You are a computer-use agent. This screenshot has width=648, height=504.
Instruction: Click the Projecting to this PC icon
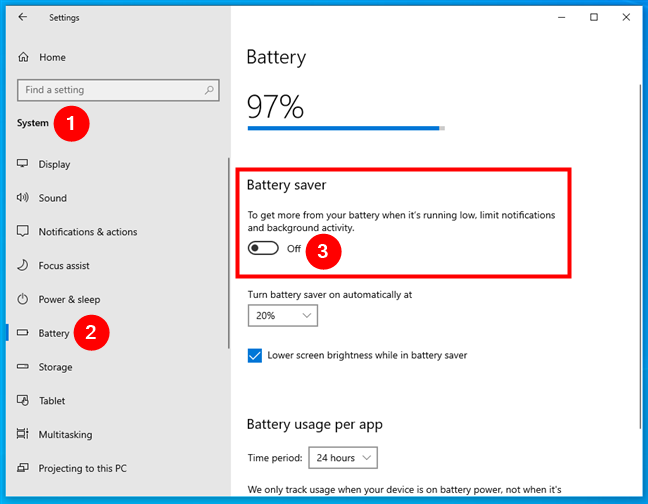click(x=22, y=468)
